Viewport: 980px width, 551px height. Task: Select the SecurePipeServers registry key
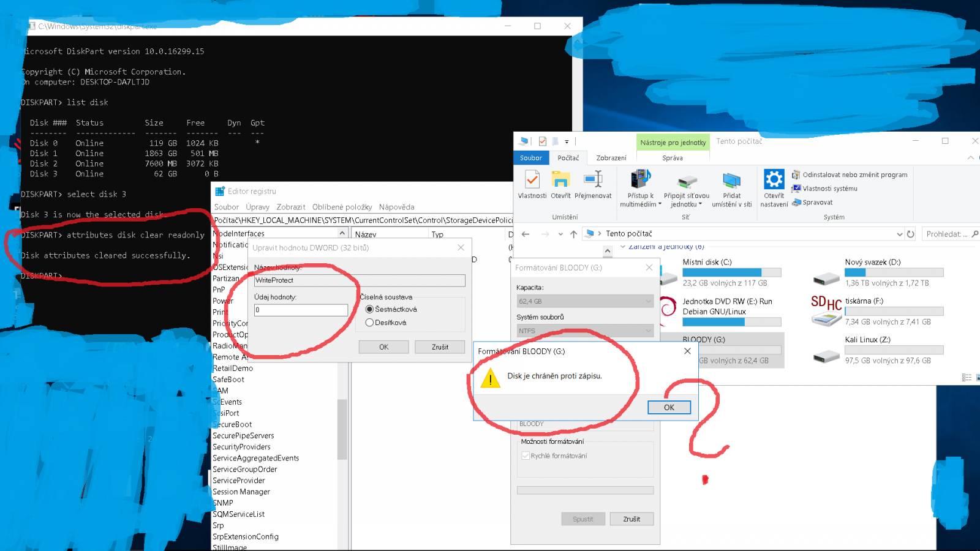(x=243, y=436)
